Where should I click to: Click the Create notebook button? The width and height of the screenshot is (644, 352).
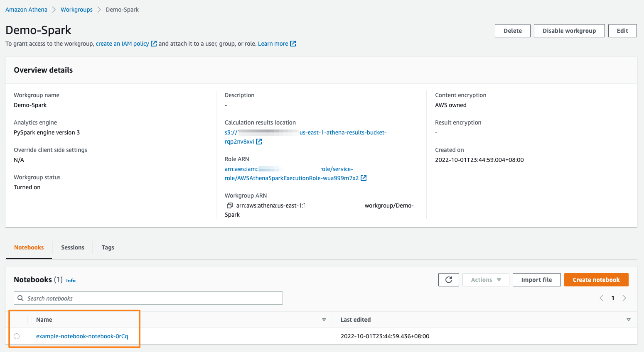[596, 279]
